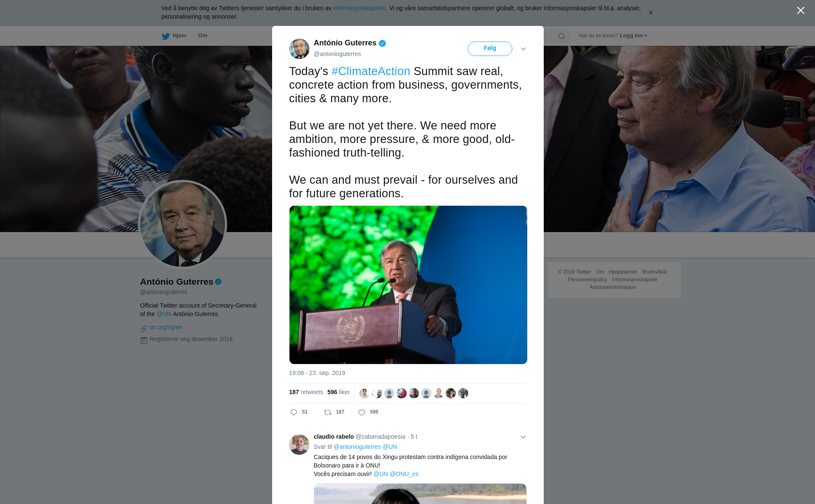815x504 pixels.
Task: Click the Twitter bird Hjem icon
Action: pos(166,36)
